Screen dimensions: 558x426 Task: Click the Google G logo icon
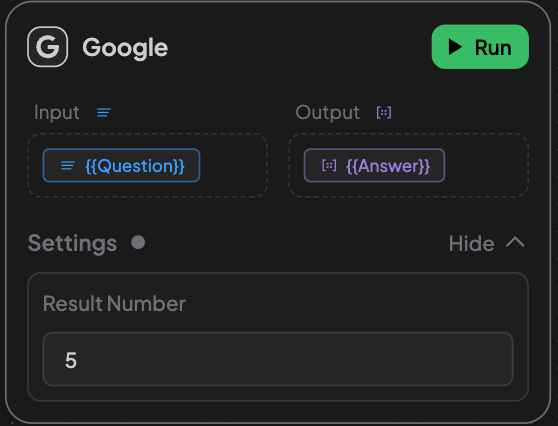tap(47, 47)
